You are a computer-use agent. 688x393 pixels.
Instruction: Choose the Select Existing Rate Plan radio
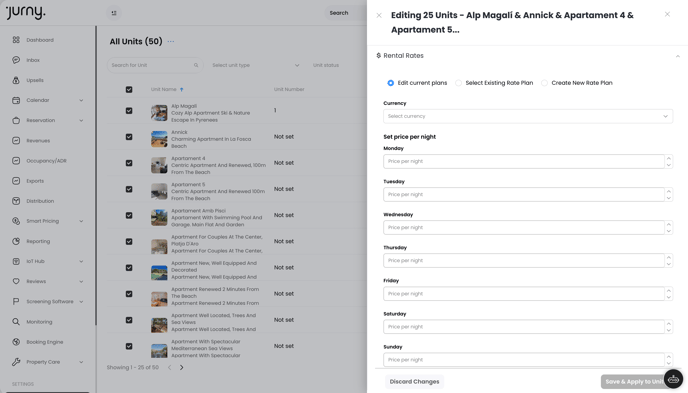coord(459,83)
